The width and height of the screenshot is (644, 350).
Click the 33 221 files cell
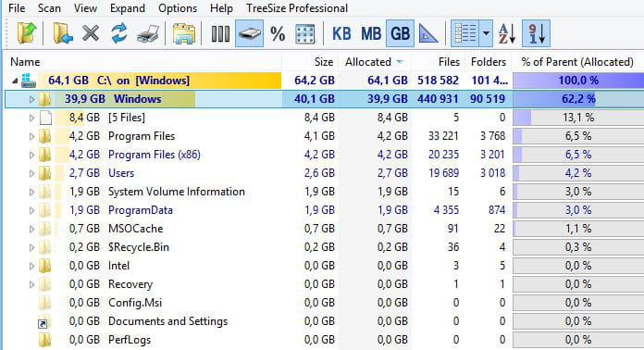tap(443, 136)
